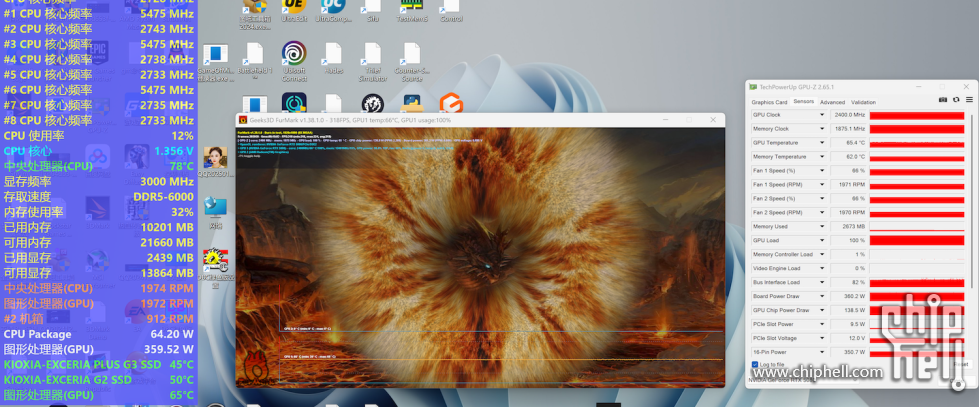The height and width of the screenshot is (407, 979).
Task: Open the TestMem5 desktop shortcut
Action: point(411,11)
